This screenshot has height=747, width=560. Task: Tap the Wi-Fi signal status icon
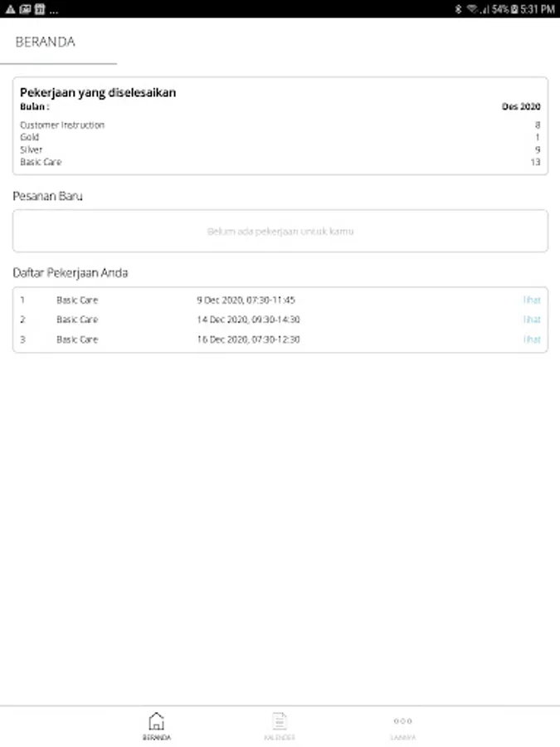(x=471, y=9)
